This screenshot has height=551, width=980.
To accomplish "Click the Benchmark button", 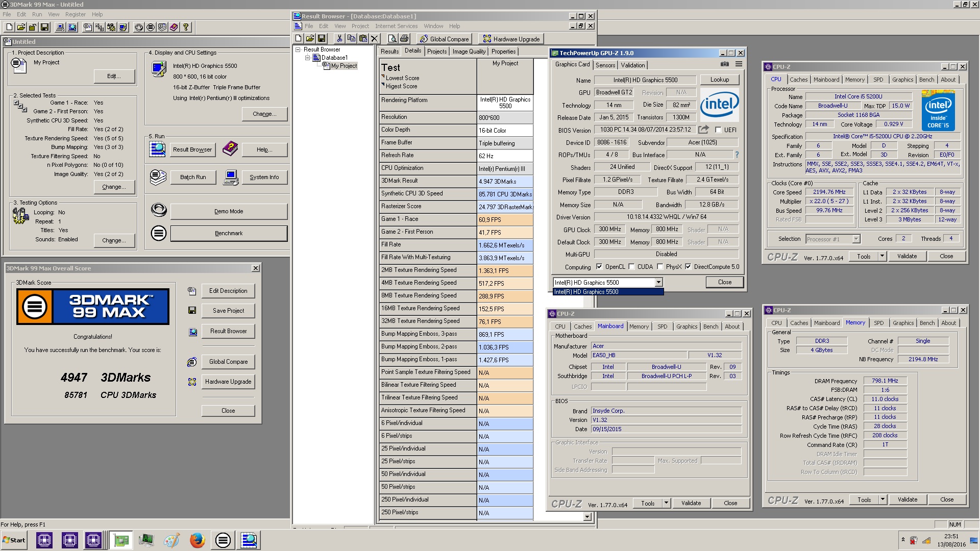I will pyautogui.click(x=229, y=234).
